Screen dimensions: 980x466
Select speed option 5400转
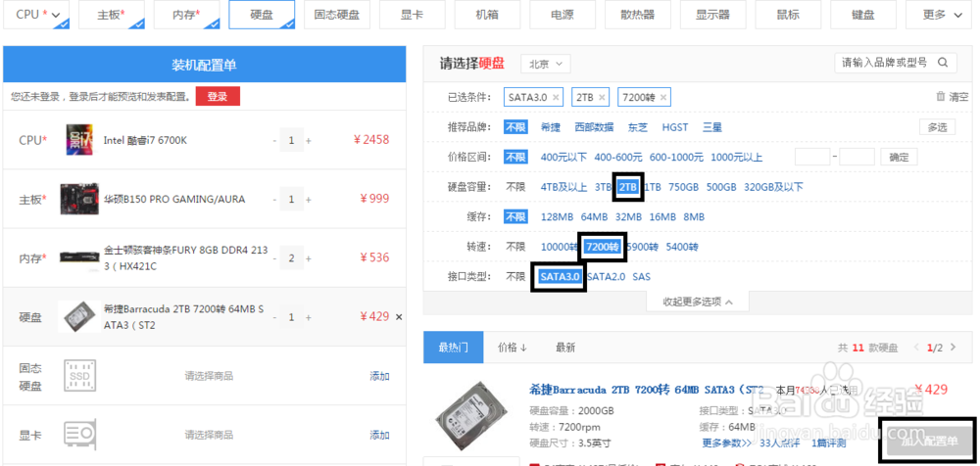pyautogui.click(x=682, y=247)
